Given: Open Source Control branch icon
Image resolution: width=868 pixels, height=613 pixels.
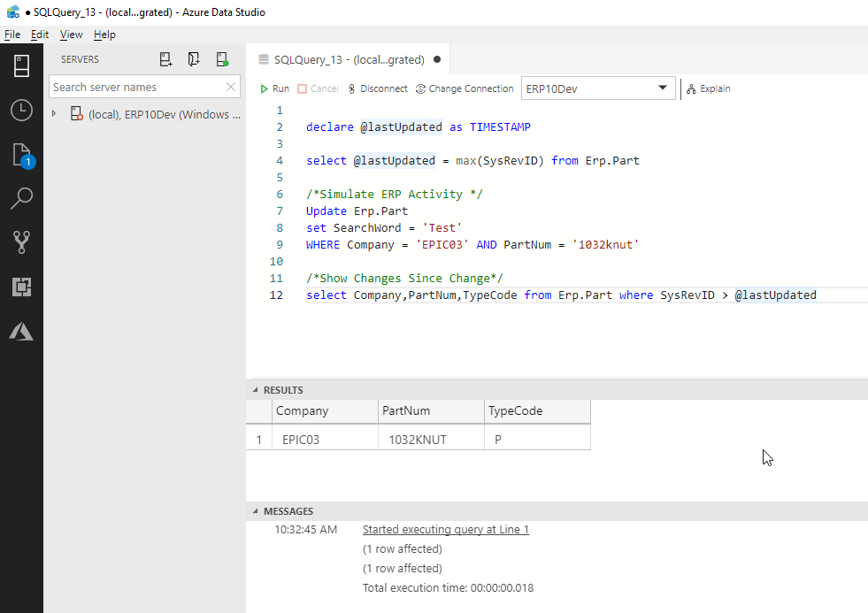Looking at the screenshot, I should click(x=21, y=242).
